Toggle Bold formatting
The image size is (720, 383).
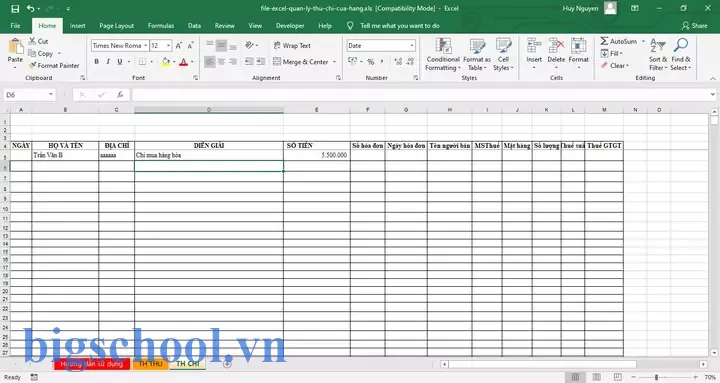click(x=96, y=62)
